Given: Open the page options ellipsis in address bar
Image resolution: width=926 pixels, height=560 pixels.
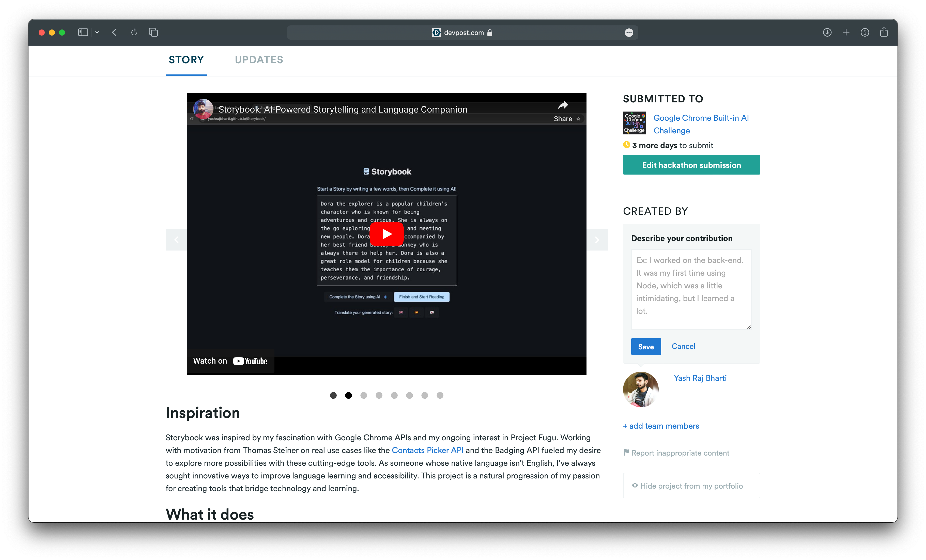Looking at the screenshot, I should pyautogui.click(x=629, y=33).
